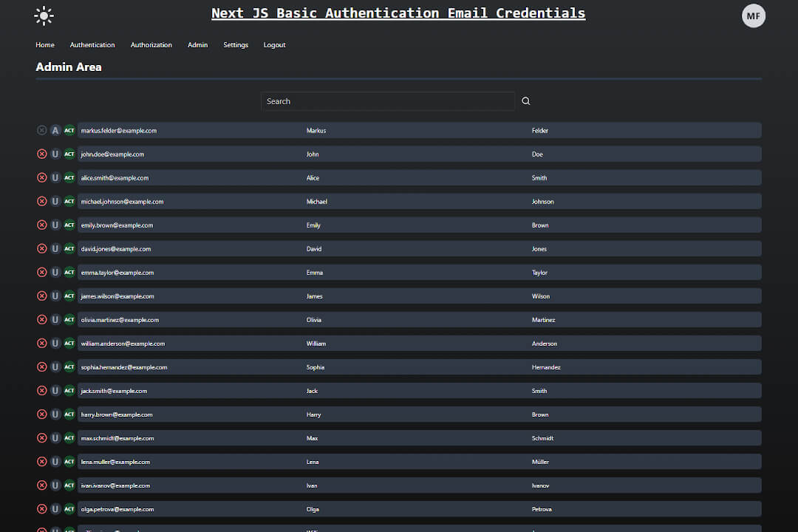Toggle the light/dark theme sun icon

point(44,16)
